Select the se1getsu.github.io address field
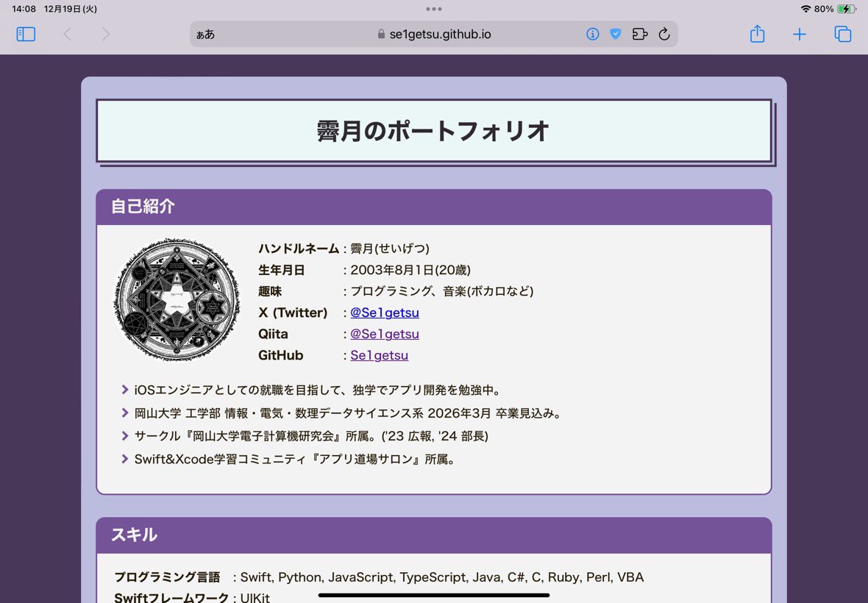868x603 pixels. coord(433,35)
